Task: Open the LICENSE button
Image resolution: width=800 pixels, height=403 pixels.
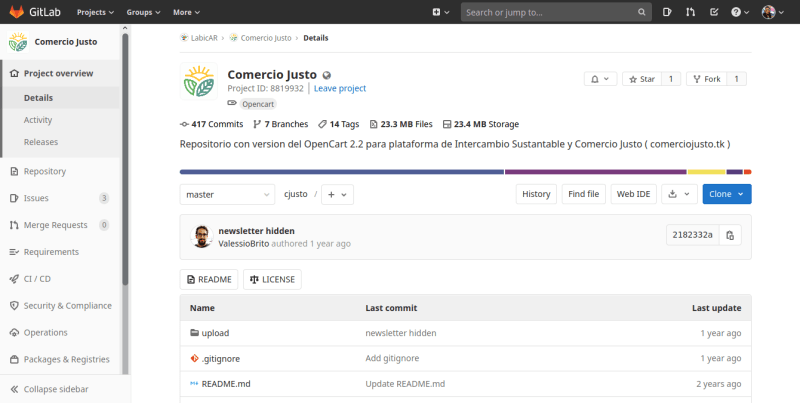Action: [272, 280]
